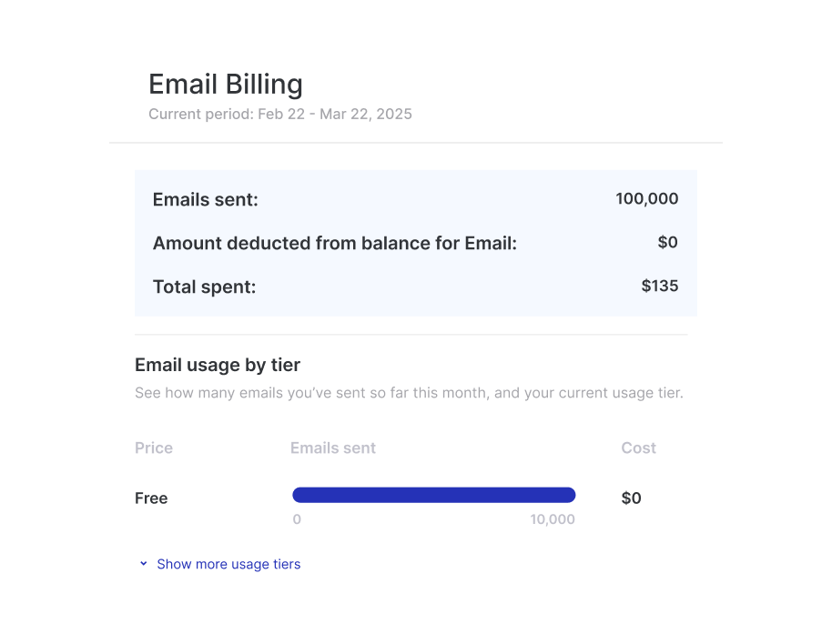Click the Cost column header
The width and height of the screenshot is (832, 644).
[638, 448]
